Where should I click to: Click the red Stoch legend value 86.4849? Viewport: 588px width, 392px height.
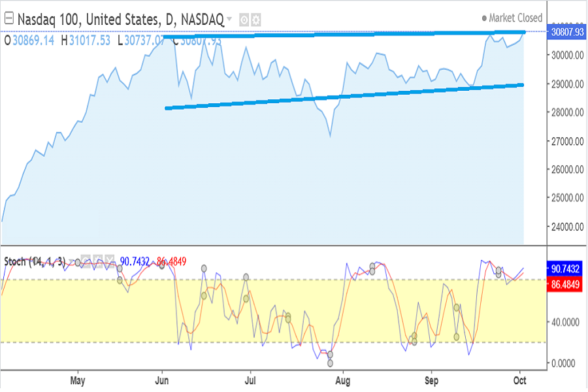[171, 261]
